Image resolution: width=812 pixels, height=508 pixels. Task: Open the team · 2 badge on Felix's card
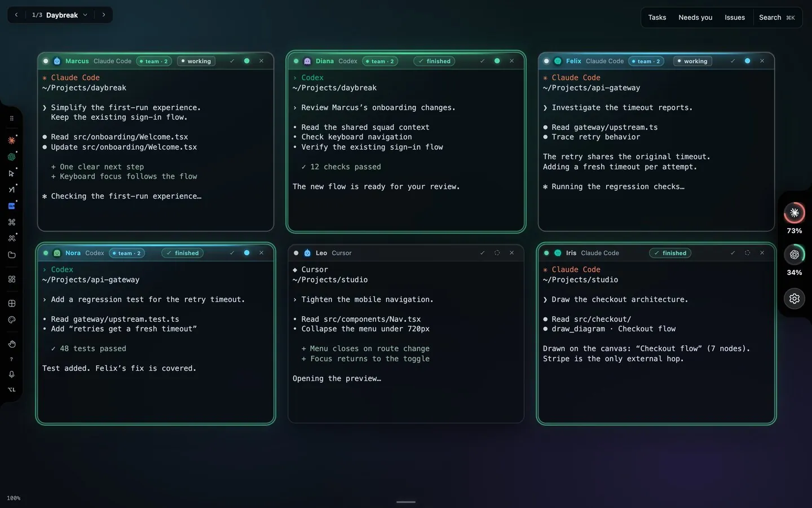pyautogui.click(x=646, y=61)
